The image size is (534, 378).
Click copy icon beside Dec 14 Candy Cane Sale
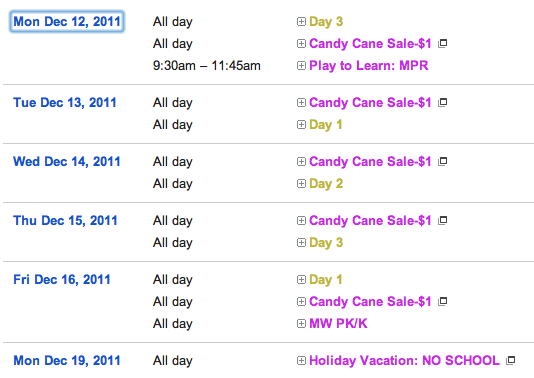(x=442, y=161)
